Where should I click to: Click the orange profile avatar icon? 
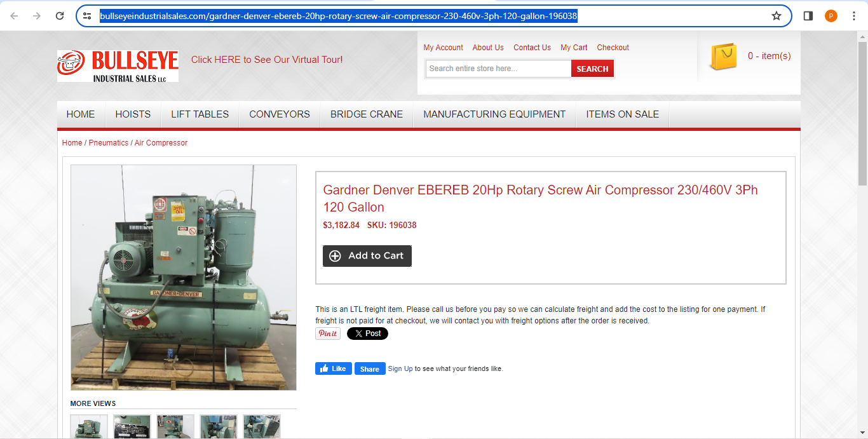(x=831, y=16)
